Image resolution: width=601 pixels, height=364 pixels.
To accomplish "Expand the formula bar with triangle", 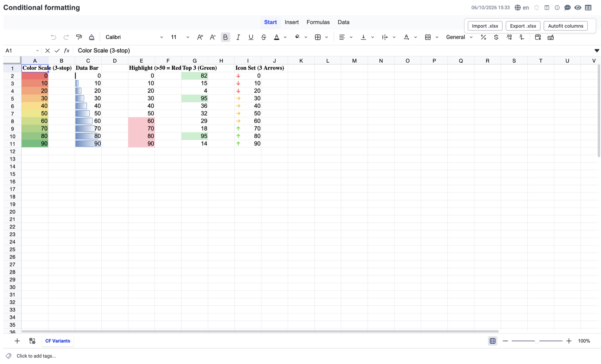I will [x=596, y=50].
